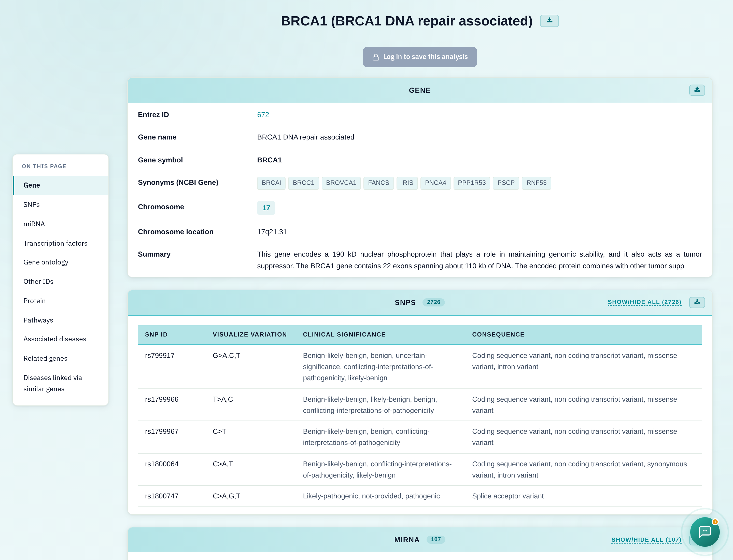
Task: Go to Gene ontology section
Action: pos(61,262)
